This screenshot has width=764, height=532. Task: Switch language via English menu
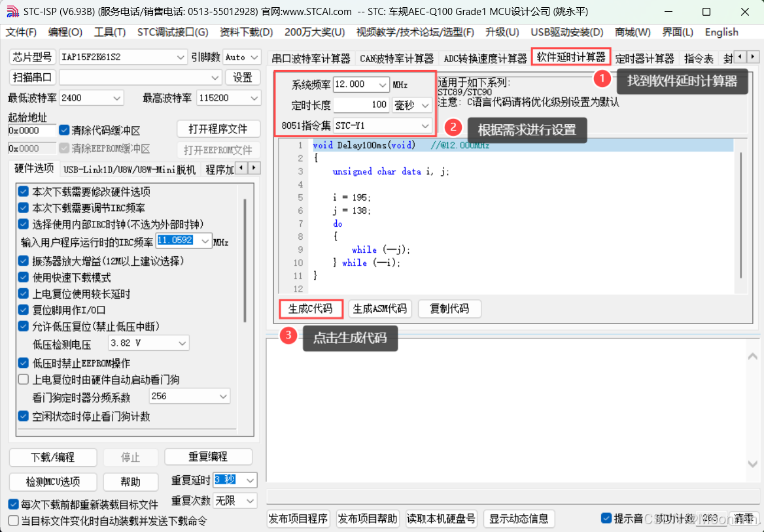pyautogui.click(x=721, y=33)
